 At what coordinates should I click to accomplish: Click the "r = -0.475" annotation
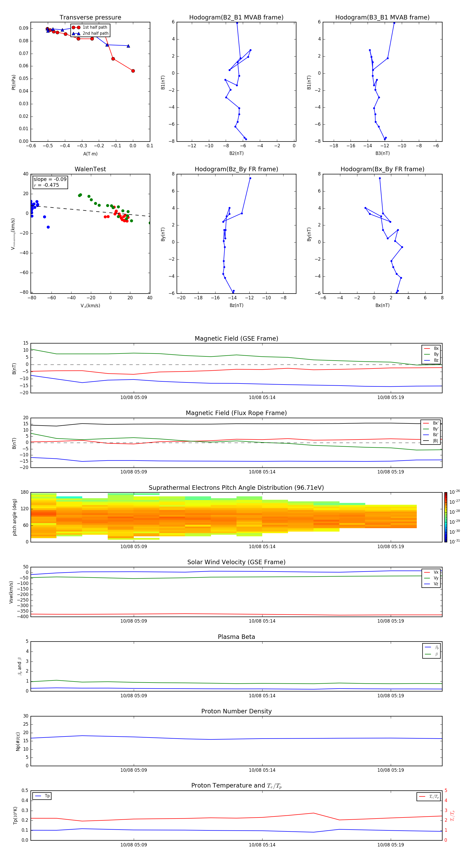point(47,185)
